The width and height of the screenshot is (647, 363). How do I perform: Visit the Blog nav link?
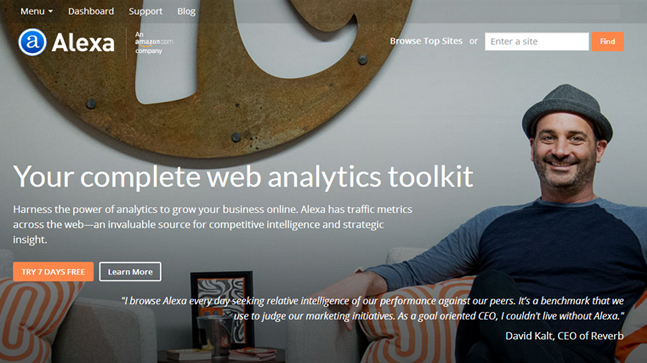[x=186, y=12]
